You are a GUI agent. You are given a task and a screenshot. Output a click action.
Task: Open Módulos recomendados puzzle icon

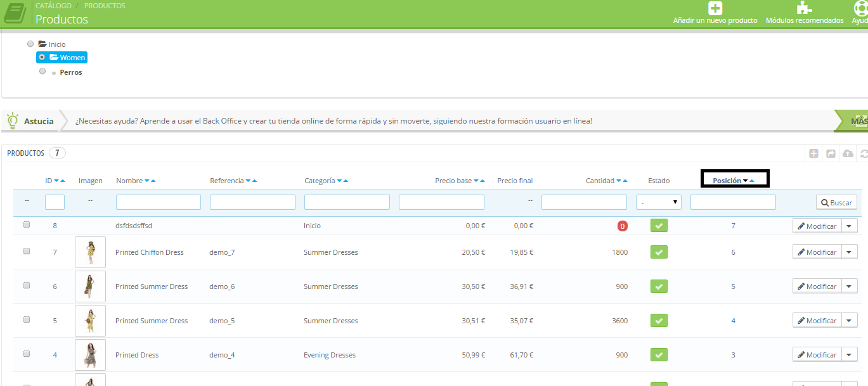point(804,8)
